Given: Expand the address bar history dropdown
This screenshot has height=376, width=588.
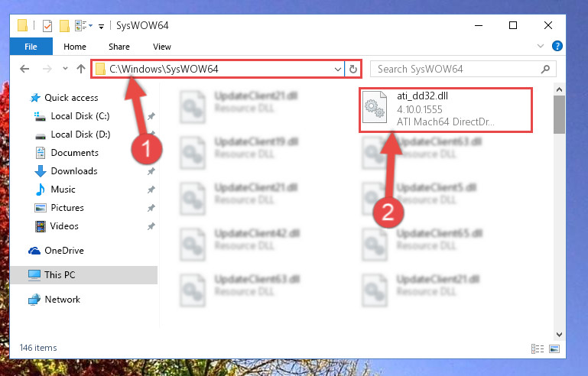Looking at the screenshot, I should click(x=337, y=69).
